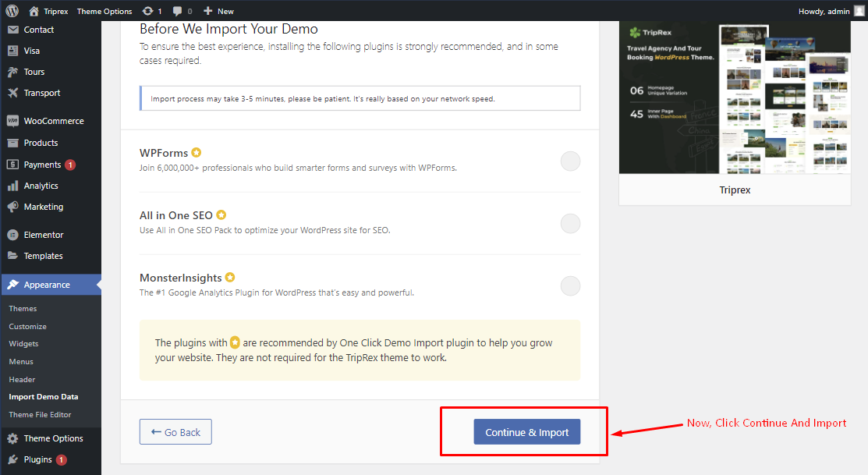Click the Appearance paintbrush icon
868x475 pixels.
tap(13, 285)
